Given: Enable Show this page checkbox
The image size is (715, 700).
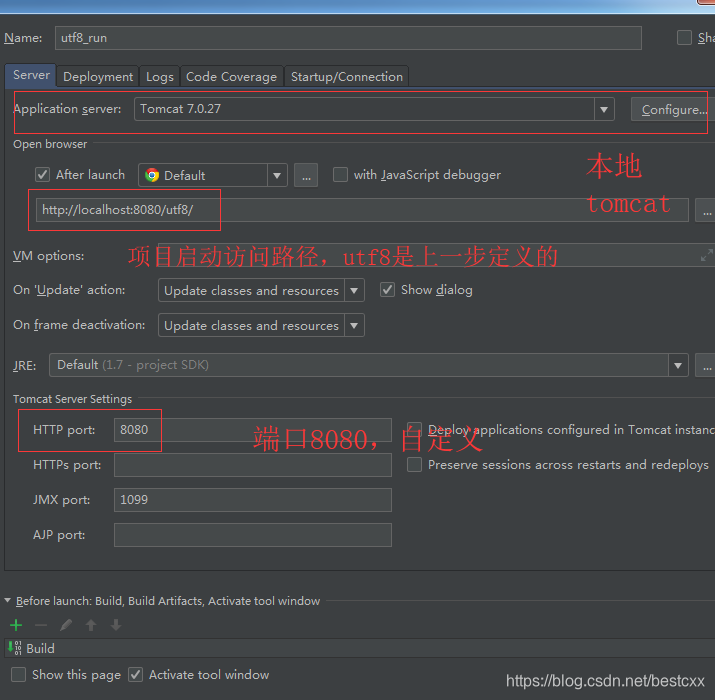Looking at the screenshot, I should tap(18, 674).
